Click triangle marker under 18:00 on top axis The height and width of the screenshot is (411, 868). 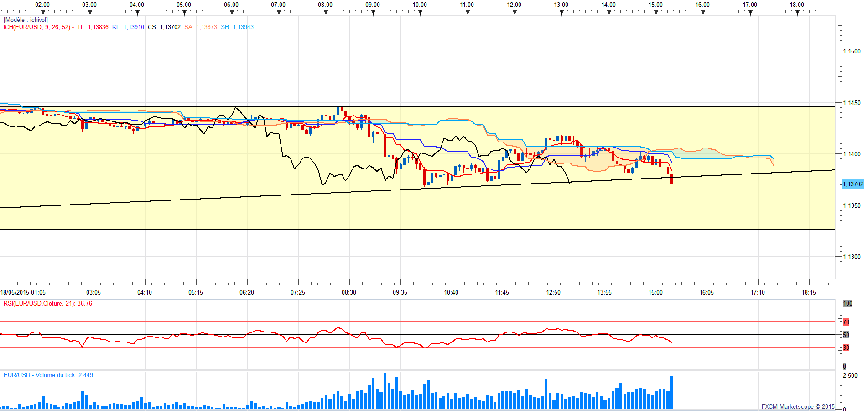click(797, 13)
